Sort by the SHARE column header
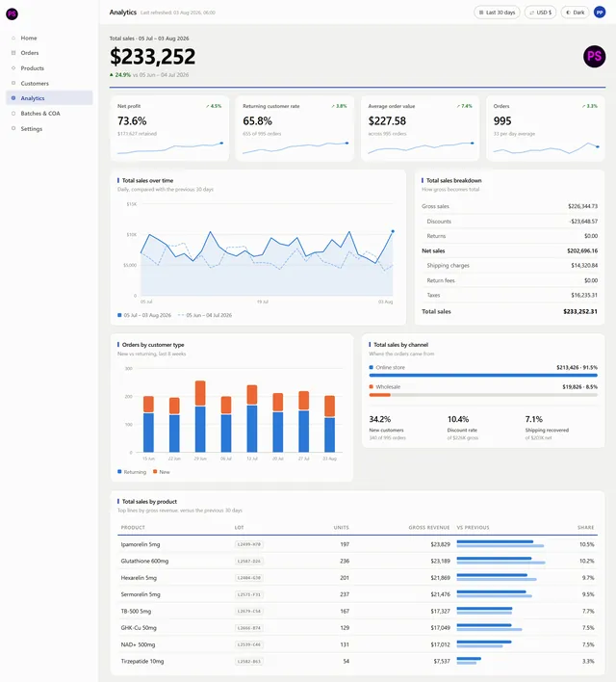Image resolution: width=616 pixels, height=682 pixels. 585,527
